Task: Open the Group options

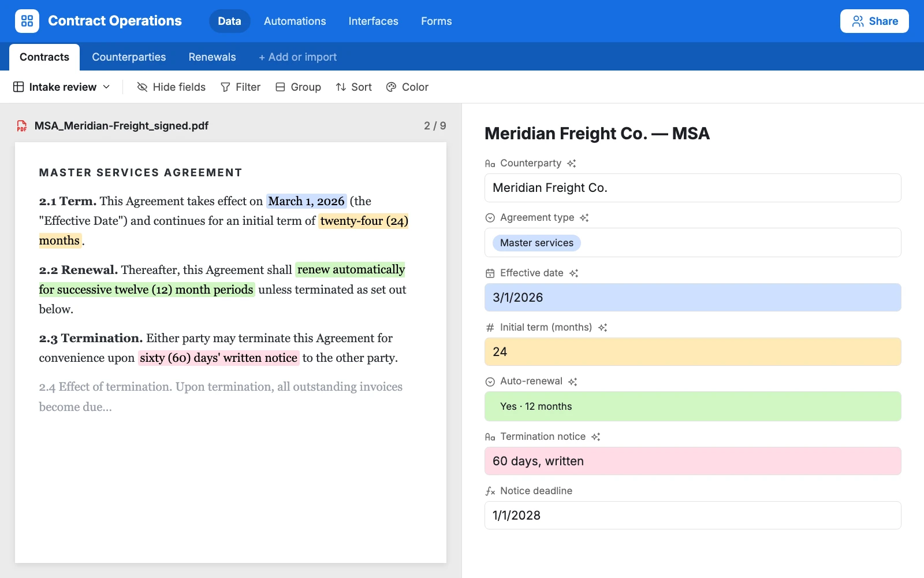Action: pos(299,87)
